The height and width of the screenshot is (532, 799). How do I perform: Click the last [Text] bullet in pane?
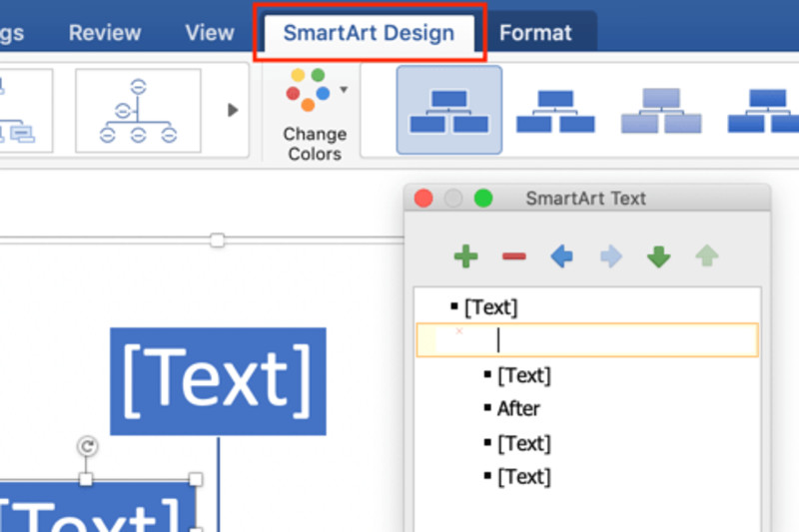click(523, 476)
